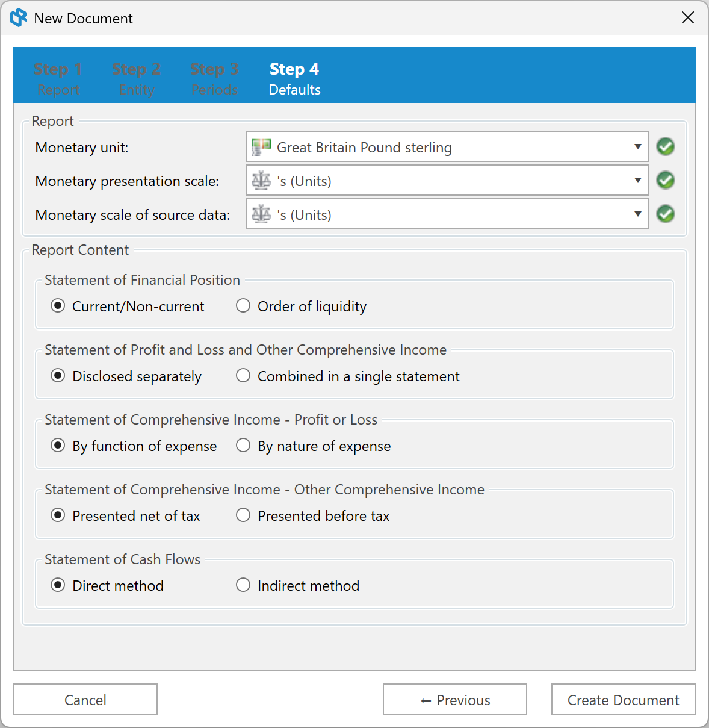Click the green checkmark beside Monetary presentation scale
709x728 pixels.
[x=666, y=180]
